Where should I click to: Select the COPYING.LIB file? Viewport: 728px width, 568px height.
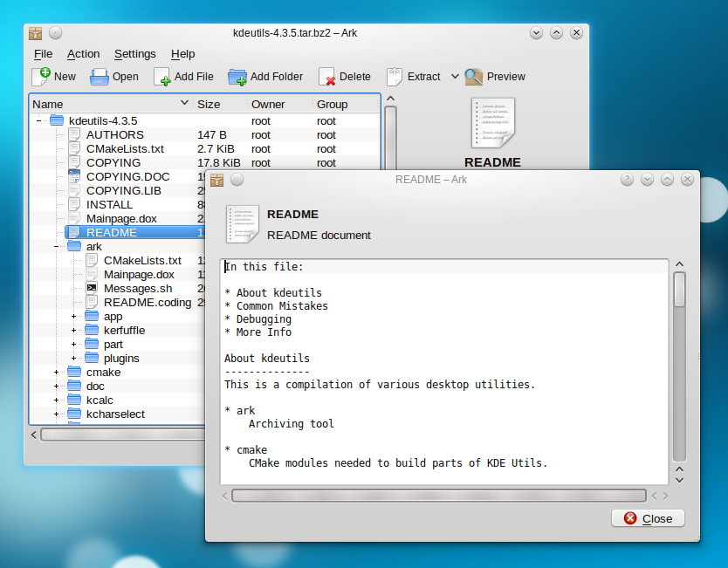coord(123,191)
